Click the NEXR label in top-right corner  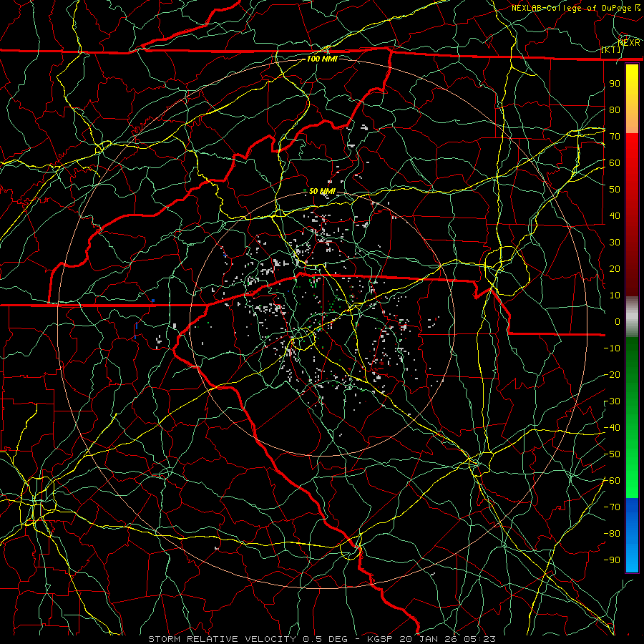tap(629, 43)
